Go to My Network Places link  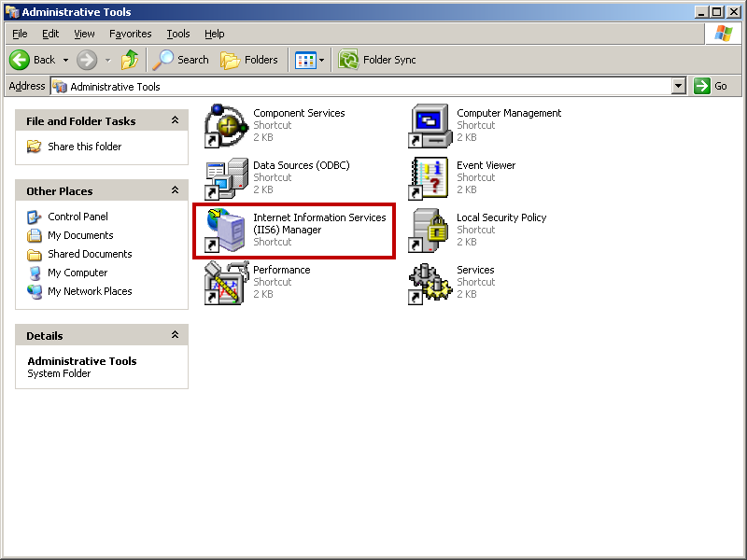pyautogui.click(x=90, y=291)
